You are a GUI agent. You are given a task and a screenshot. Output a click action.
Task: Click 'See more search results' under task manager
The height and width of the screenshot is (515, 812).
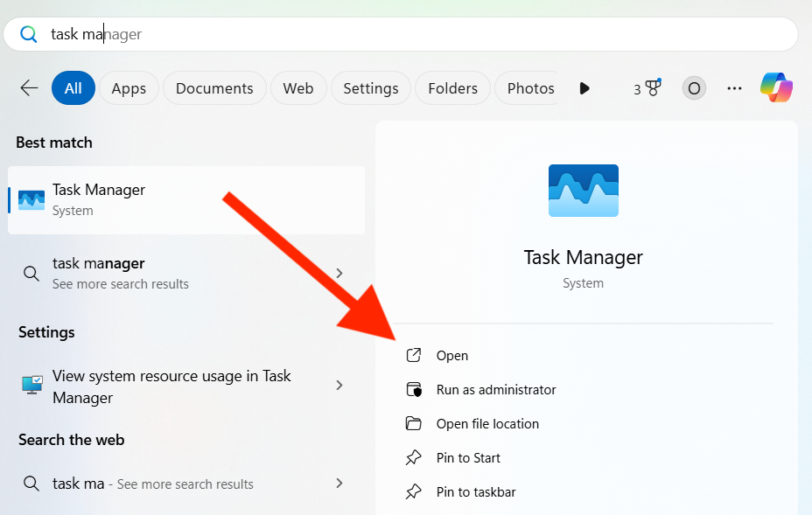[121, 284]
